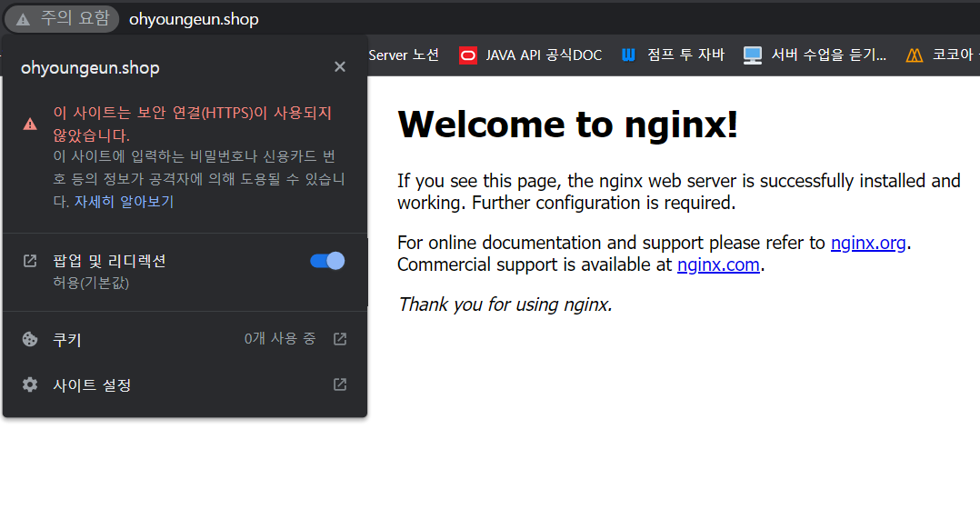
Task: Click the orange triangle bookmark icon
Action: click(915, 55)
